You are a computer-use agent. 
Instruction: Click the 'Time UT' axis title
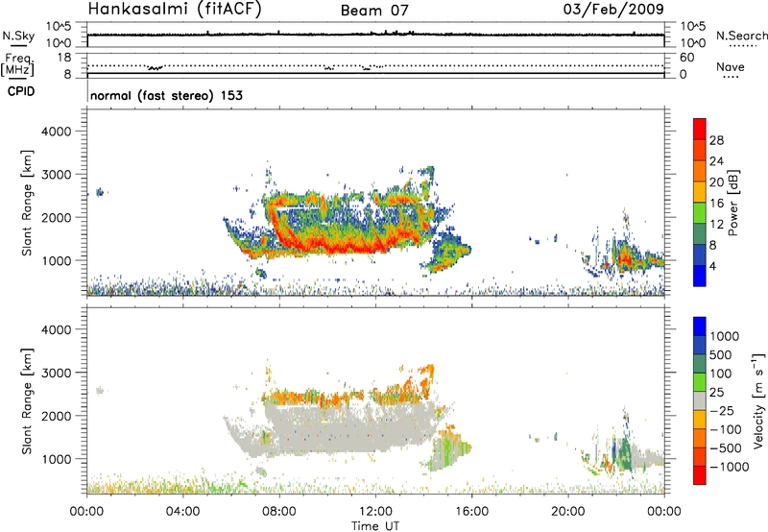pos(375,526)
